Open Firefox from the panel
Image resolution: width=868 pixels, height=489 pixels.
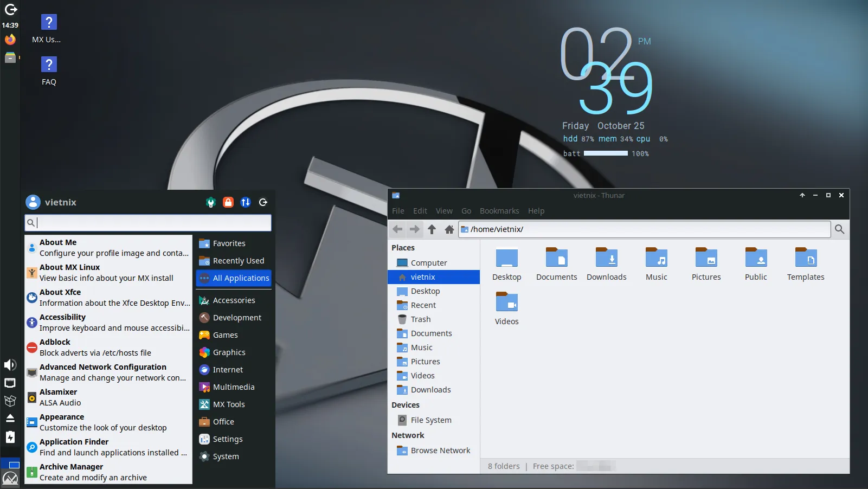pos(10,40)
